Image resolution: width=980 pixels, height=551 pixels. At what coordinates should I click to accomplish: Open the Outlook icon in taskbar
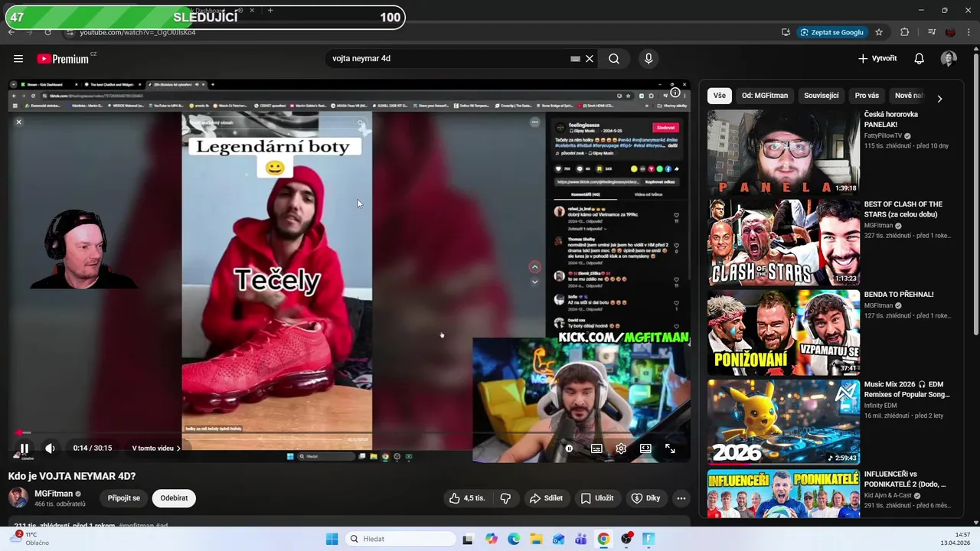pyautogui.click(x=558, y=539)
